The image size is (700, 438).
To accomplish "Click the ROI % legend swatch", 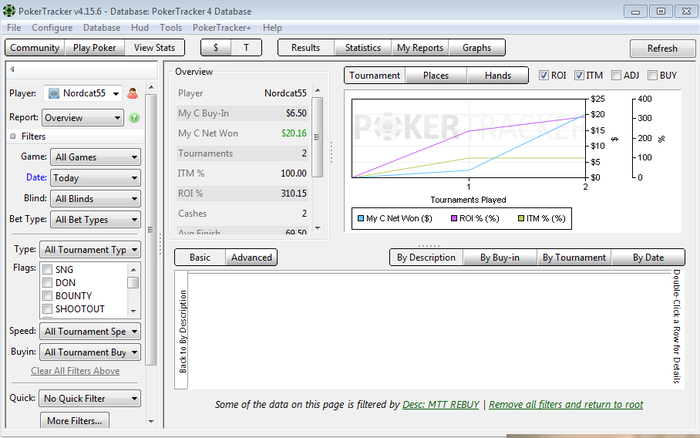I will pos(454,218).
